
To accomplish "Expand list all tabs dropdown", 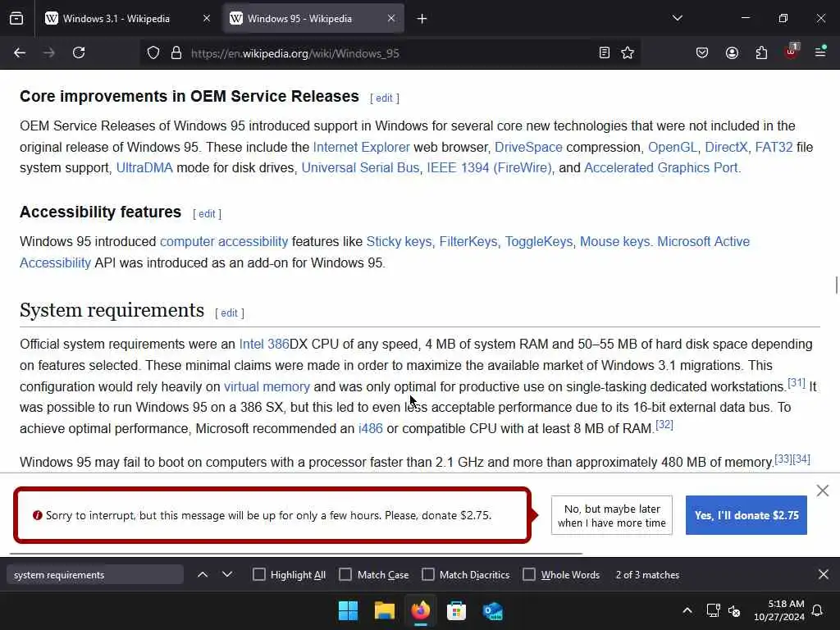I will pyautogui.click(x=677, y=18).
